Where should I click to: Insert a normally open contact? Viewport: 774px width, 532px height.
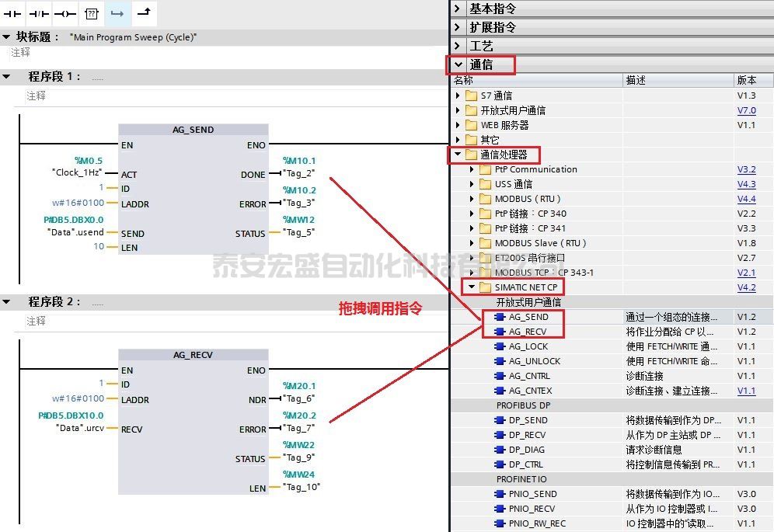pyautogui.click(x=13, y=13)
